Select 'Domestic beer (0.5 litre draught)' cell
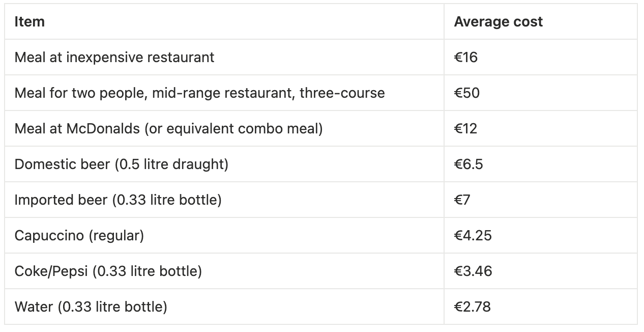Screen dimensions: 644x332 224,164
